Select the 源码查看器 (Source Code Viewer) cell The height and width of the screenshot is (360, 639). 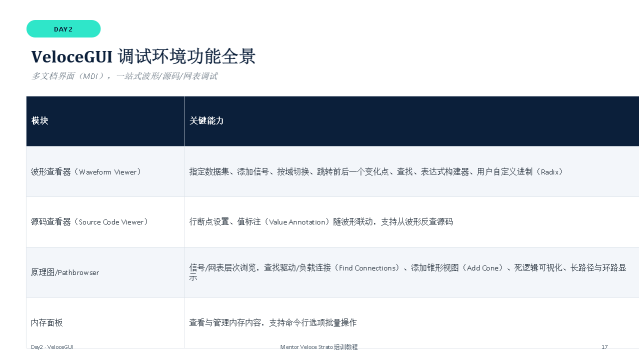point(105,222)
